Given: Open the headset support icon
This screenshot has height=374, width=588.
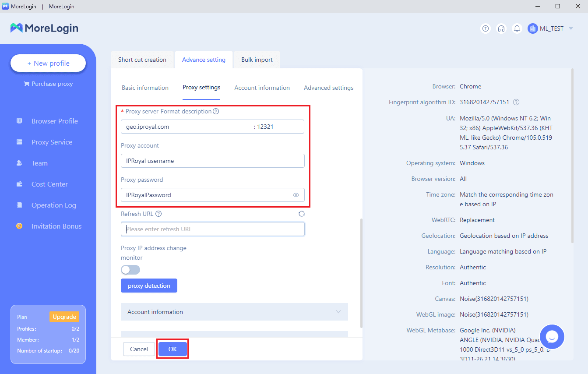Looking at the screenshot, I should [501, 28].
